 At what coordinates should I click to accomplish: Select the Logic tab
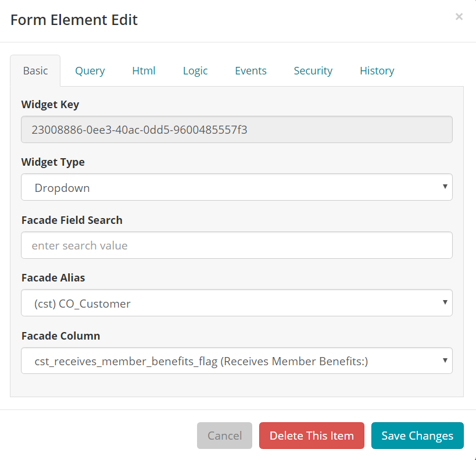click(195, 70)
